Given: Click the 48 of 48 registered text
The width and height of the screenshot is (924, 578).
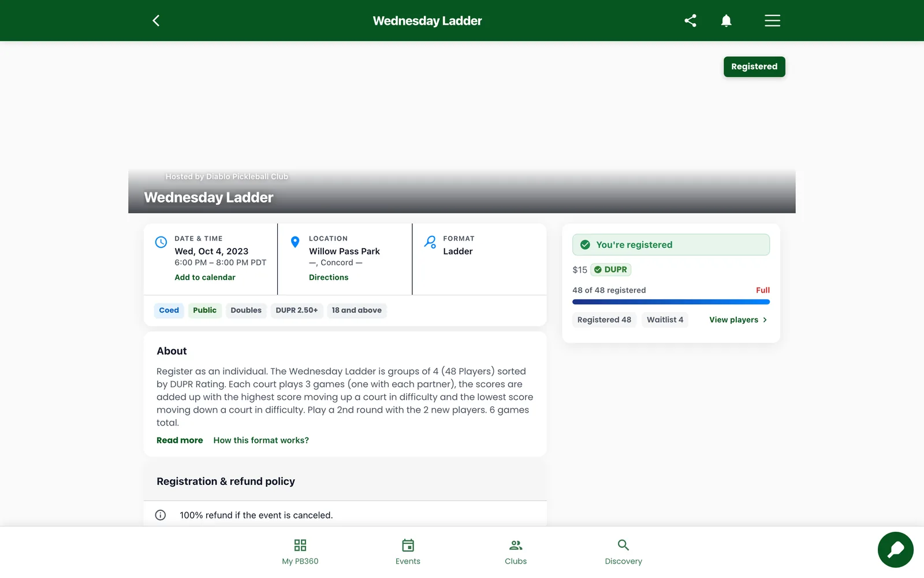Looking at the screenshot, I should point(609,290).
